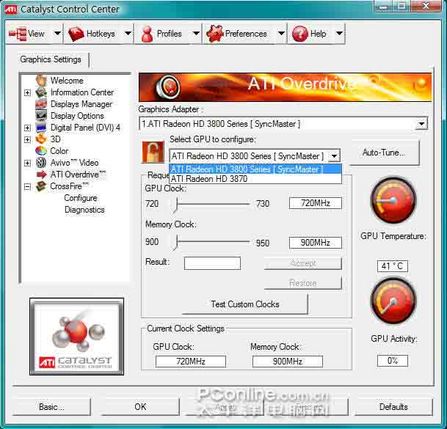Click the Basic button

click(x=52, y=407)
